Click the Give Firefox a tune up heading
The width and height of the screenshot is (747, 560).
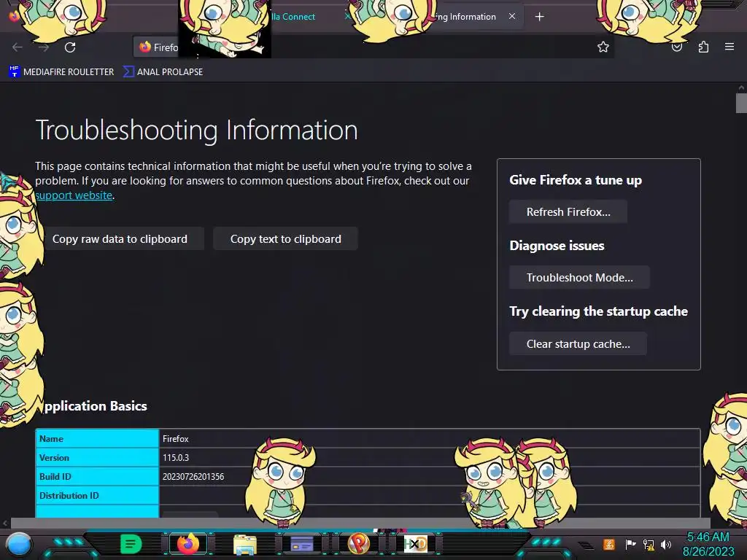click(x=576, y=180)
